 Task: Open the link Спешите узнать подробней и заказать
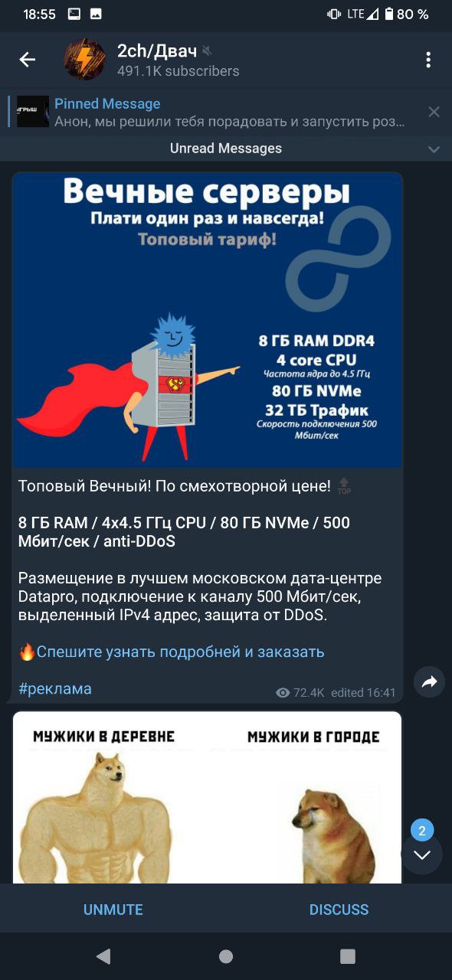point(180,652)
